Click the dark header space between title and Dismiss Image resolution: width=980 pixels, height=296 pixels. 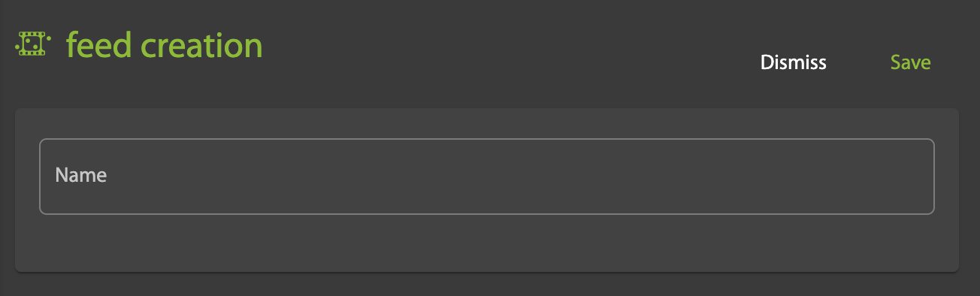[x=511, y=53]
